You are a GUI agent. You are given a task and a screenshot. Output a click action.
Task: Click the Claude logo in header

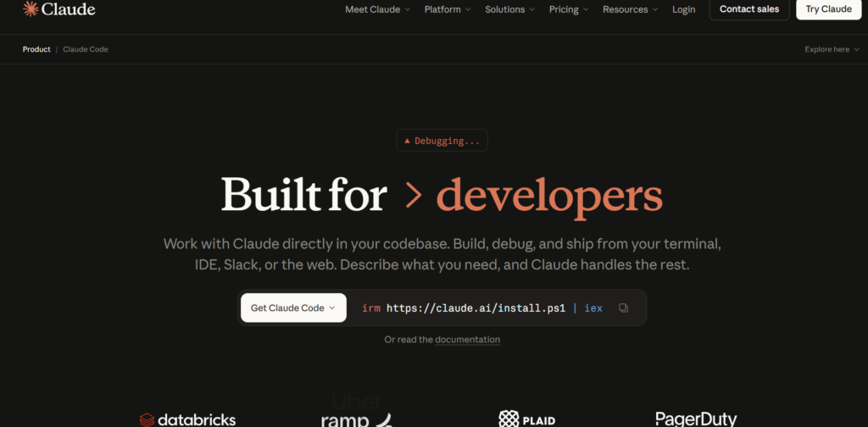58,9
